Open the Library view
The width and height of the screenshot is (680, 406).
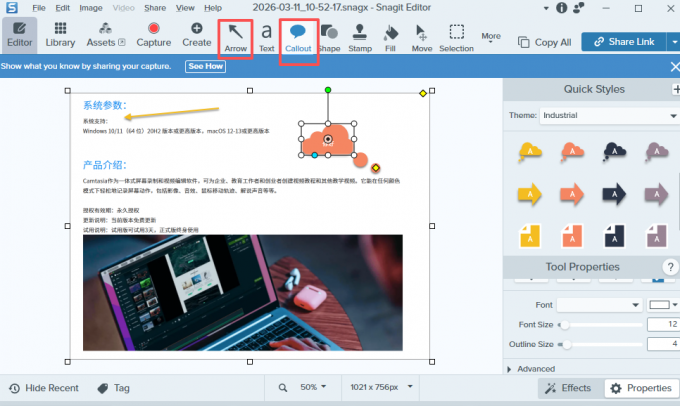60,36
